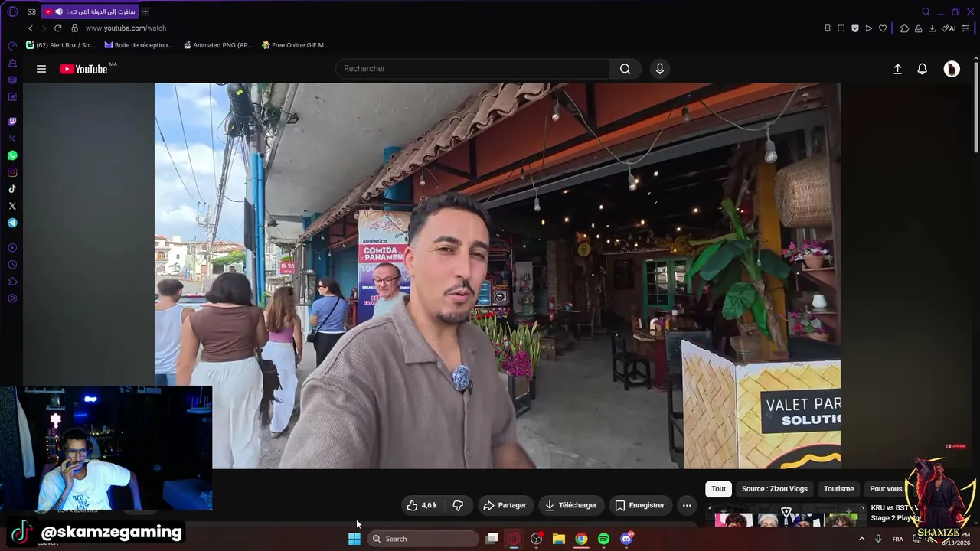Click the video player to pause
The image size is (980, 551).
coord(498,275)
